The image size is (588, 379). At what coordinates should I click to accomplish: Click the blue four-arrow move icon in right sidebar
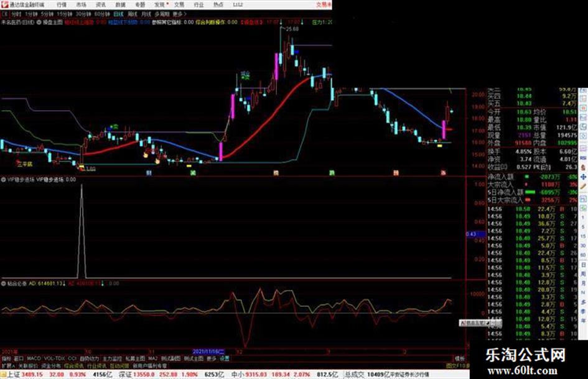pos(583,177)
